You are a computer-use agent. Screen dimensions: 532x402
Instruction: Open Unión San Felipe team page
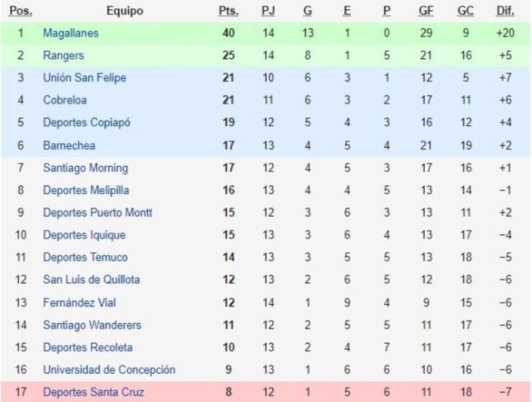tap(84, 78)
